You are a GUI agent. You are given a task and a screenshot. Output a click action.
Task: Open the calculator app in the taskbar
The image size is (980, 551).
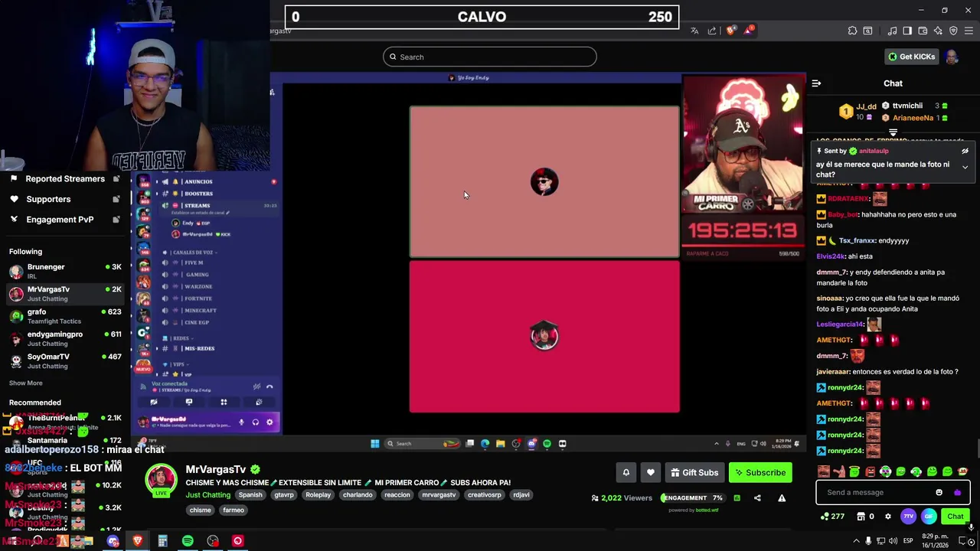pyautogui.click(x=162, y=541)
